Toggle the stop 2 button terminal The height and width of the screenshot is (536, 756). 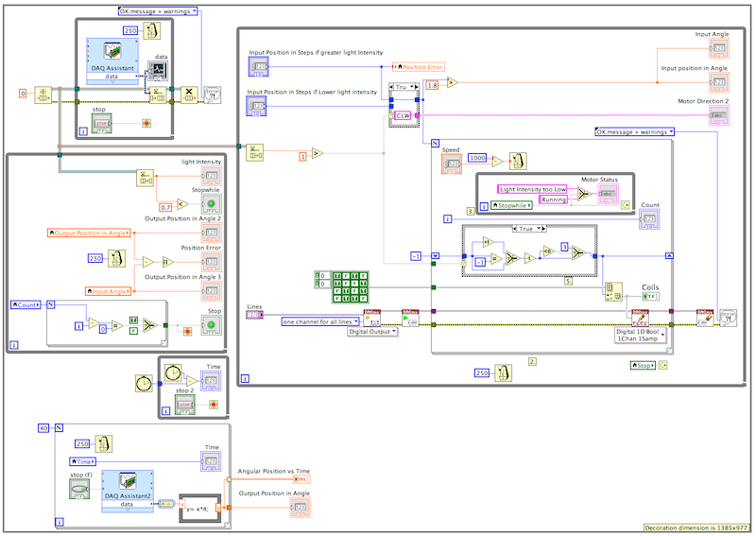pyautogui.click(x=185, y=405)
